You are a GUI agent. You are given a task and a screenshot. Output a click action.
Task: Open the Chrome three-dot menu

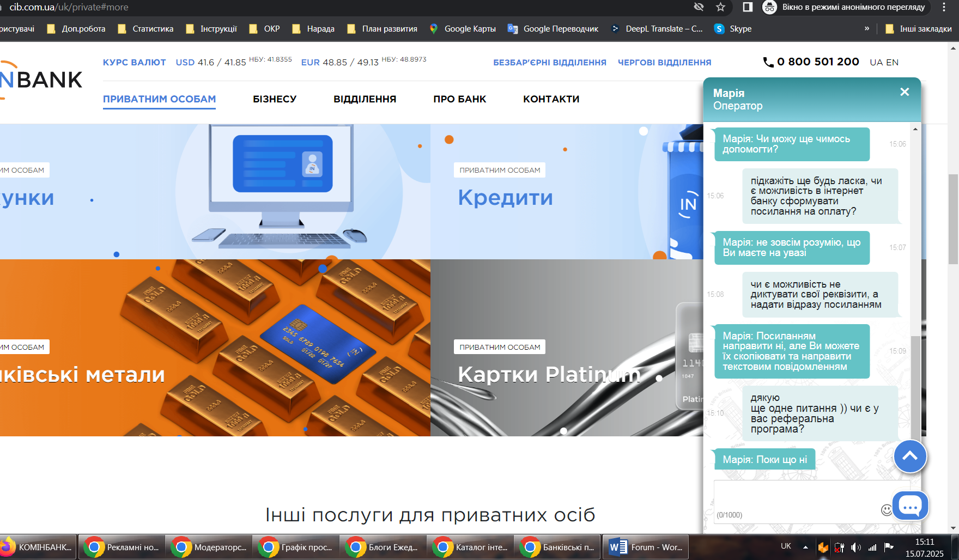[x=944, y=7]
